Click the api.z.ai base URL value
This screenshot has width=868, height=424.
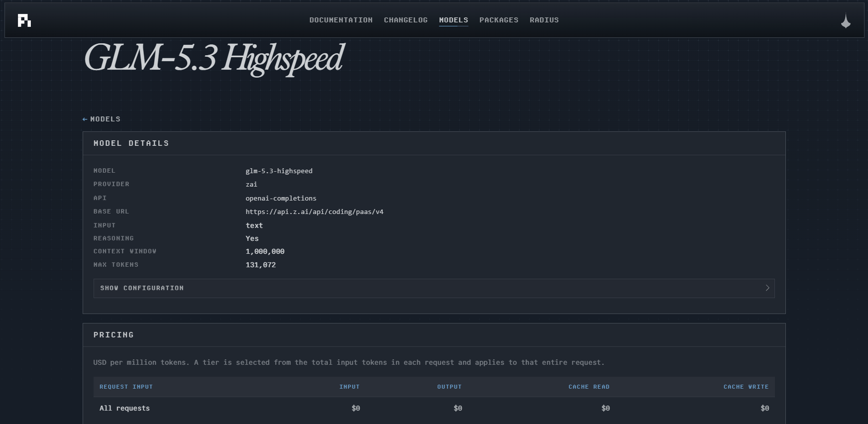click(x=315, y=212)
